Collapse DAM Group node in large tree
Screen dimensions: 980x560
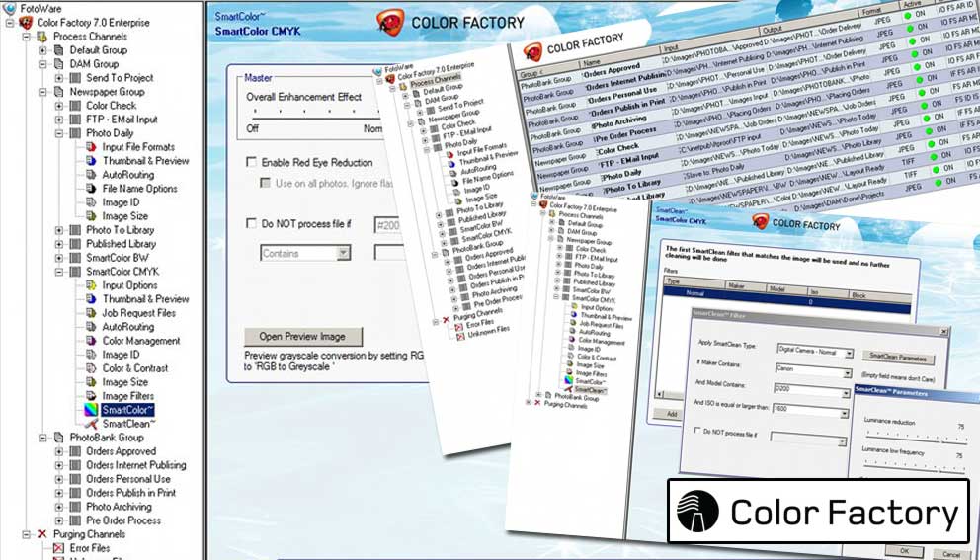point(42,64)
